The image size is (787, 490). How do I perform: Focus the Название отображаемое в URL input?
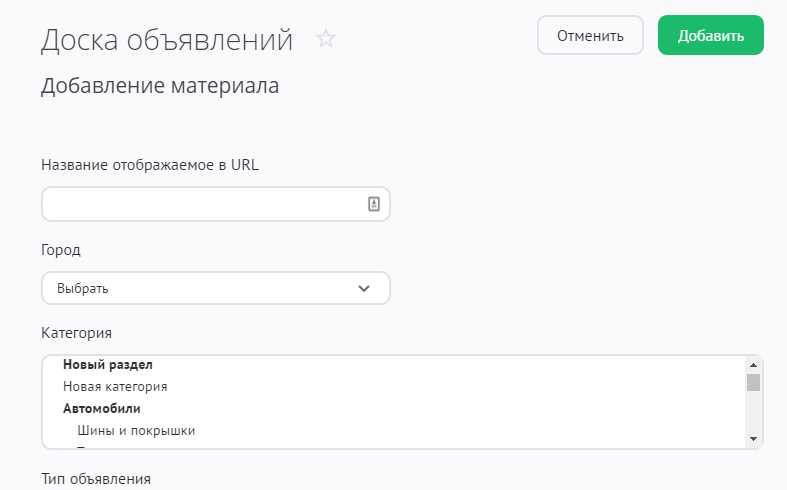[x=200, y=204]
